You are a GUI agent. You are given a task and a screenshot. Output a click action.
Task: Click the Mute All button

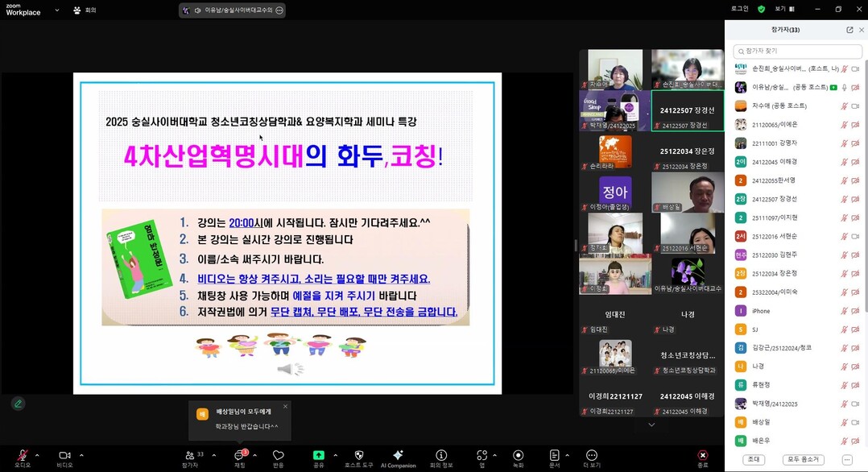point(803,459)
